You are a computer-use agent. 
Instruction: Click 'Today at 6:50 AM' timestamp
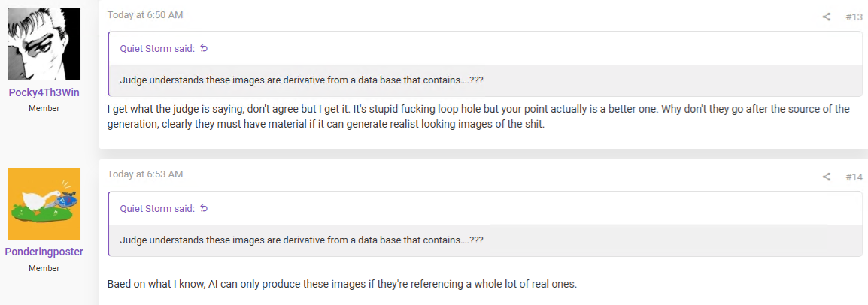(145, 15)
